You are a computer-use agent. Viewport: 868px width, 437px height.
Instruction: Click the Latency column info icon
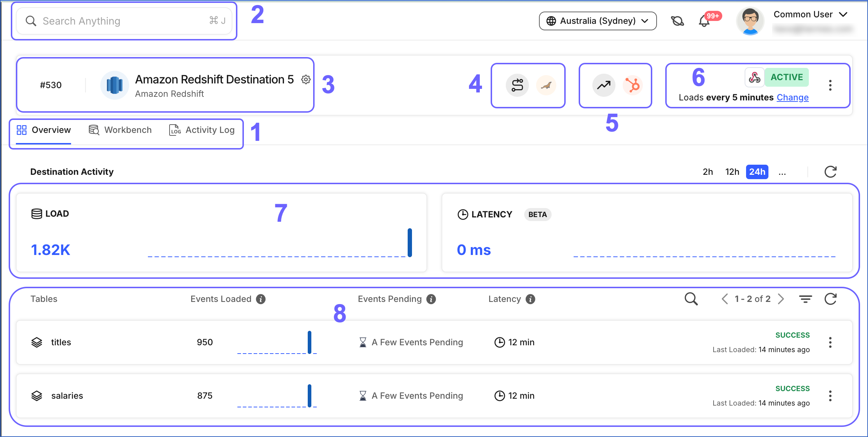coord(530,299)
